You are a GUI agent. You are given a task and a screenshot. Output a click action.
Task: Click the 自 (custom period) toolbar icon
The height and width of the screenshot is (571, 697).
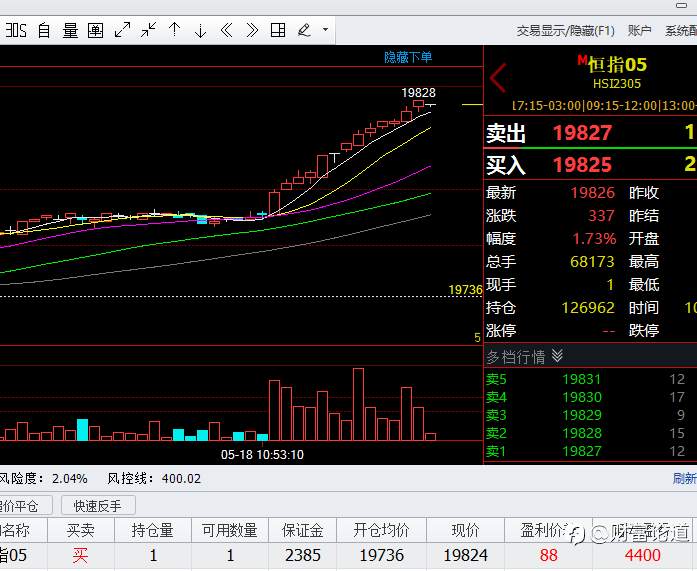point(44,30)
